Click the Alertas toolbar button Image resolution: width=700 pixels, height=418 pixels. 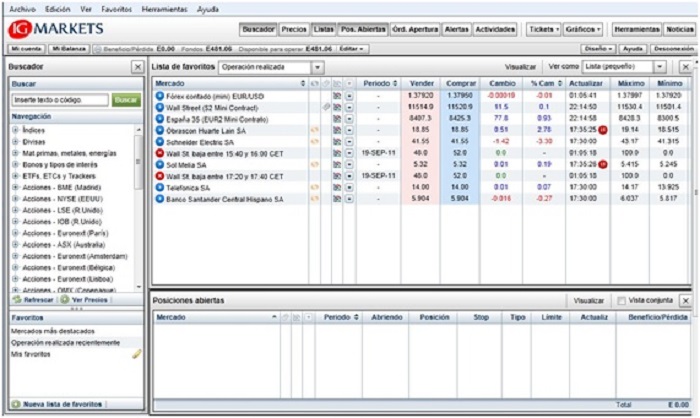(x=456, y=29)
